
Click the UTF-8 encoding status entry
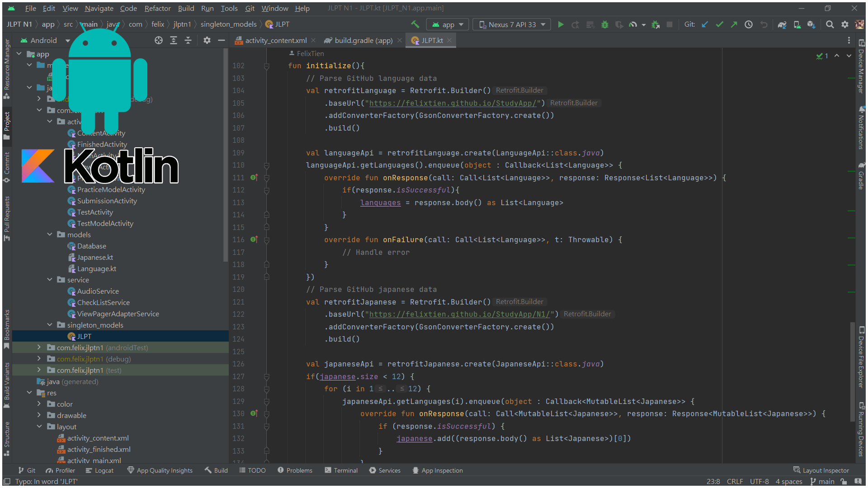click(759, 481)
